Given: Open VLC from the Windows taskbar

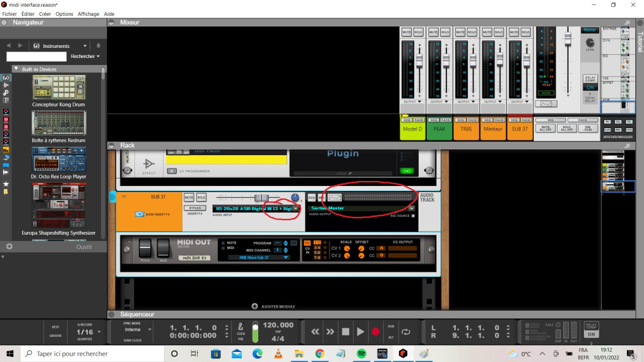Looking at the screenshot, I should [x=278, y=353].
